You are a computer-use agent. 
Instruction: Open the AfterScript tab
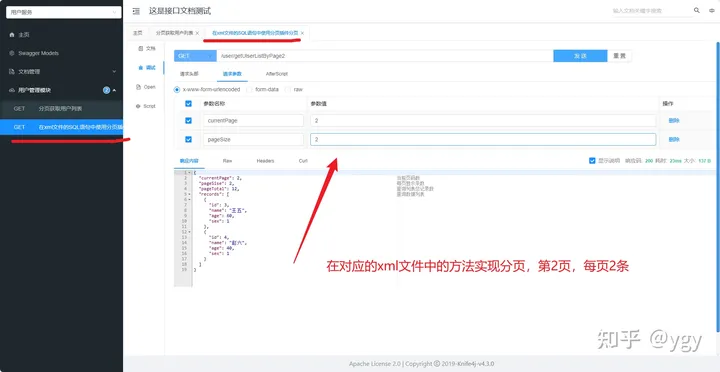click(x=277, y=73)
